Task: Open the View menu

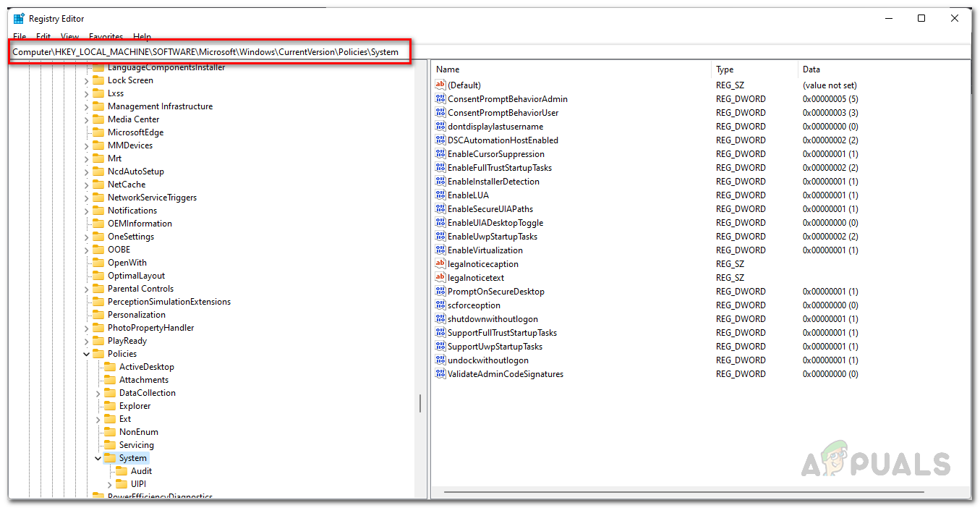Action: tap(70, 36)
